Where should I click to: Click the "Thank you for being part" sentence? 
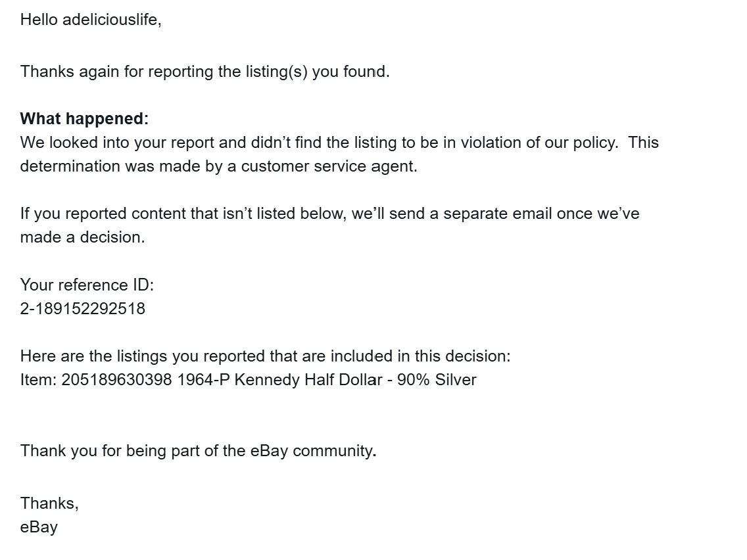click(x=197, y=451)
